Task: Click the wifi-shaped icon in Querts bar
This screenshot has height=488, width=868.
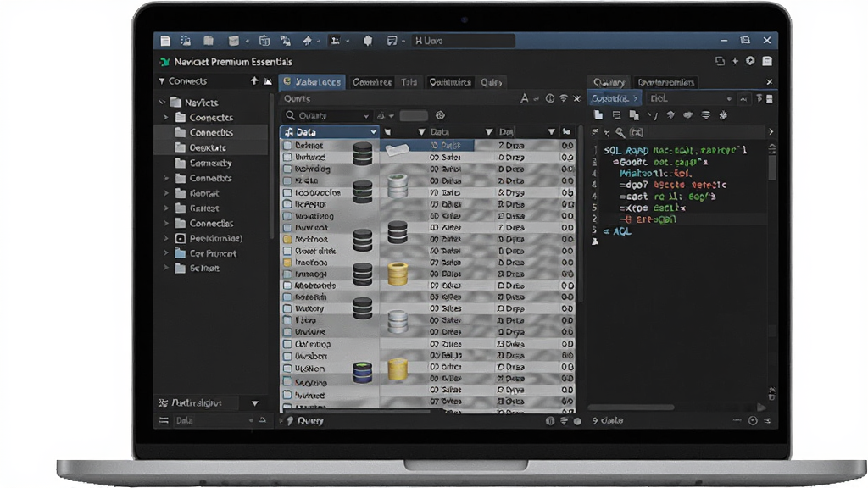Action: (564, 98)
